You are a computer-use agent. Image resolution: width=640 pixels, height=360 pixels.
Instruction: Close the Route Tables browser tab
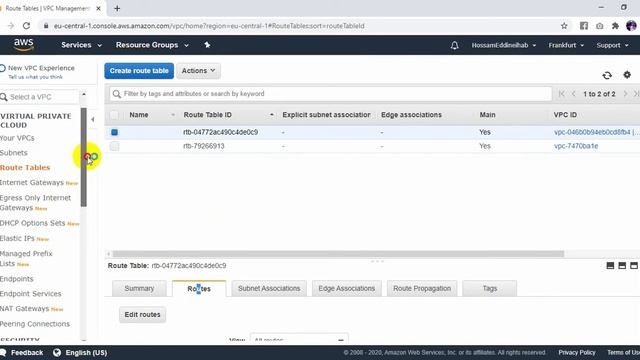click(x=98, y=8)
